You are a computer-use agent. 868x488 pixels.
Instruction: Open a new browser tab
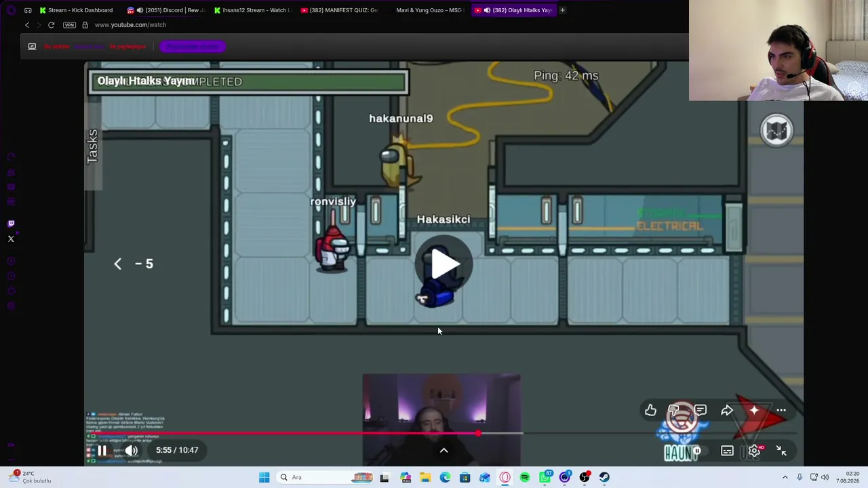point(562,10)
